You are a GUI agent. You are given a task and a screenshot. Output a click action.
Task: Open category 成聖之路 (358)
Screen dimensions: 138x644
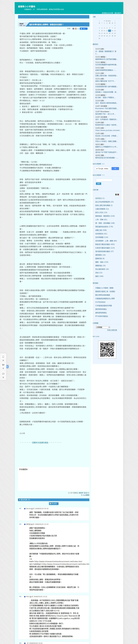[x=101, y=230]
